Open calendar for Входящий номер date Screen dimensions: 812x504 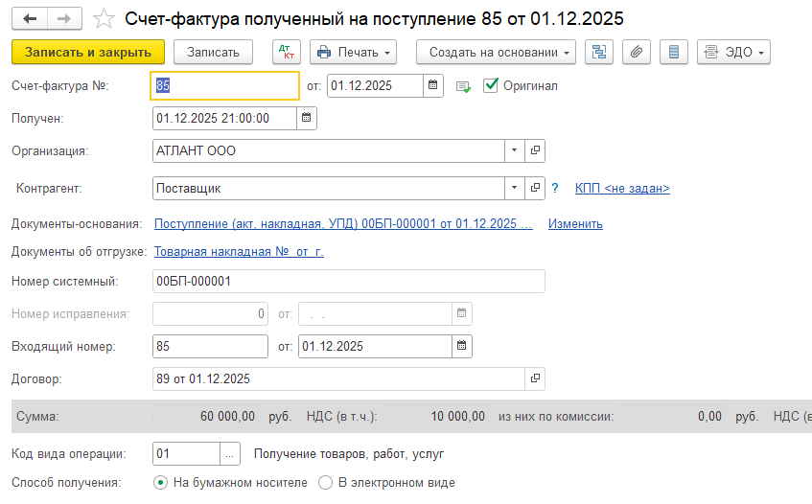click(x=461, y=346)
